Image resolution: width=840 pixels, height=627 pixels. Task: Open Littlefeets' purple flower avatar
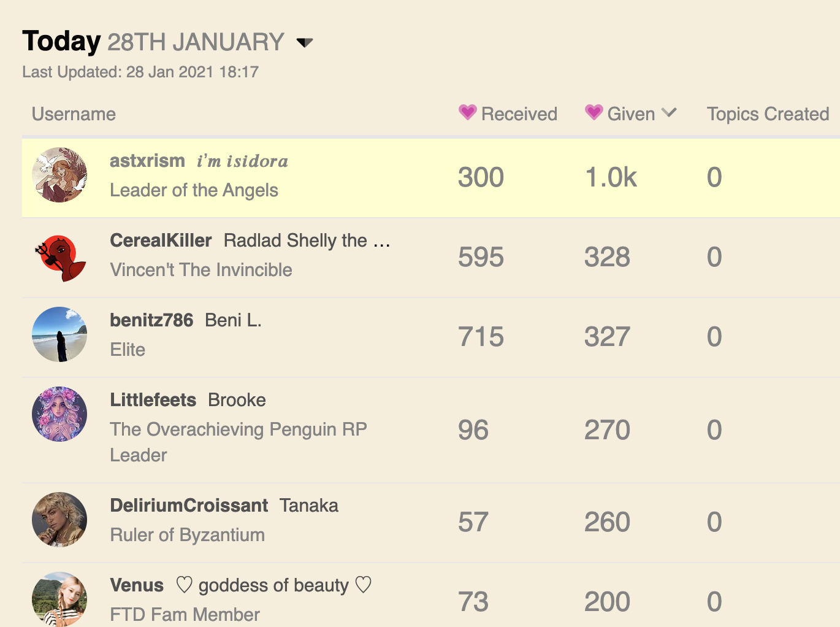coord(59,414)
